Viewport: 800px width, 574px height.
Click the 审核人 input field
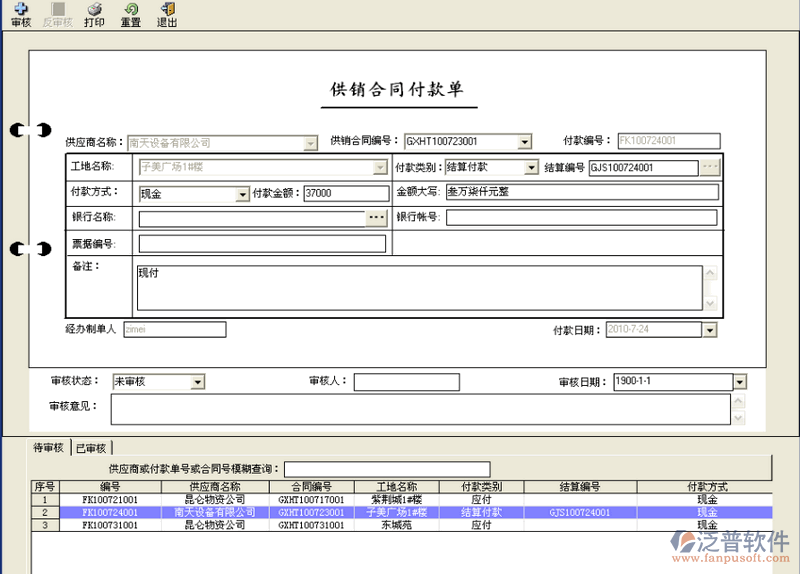[406, 382]
